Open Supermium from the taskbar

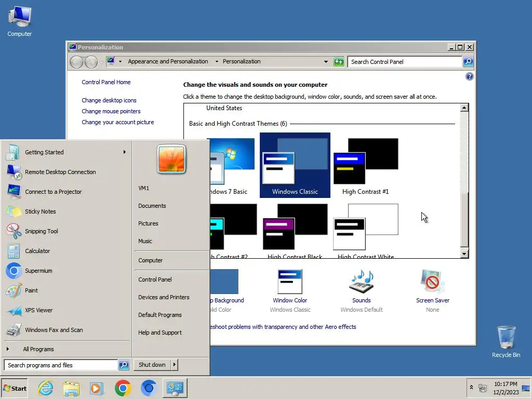point(149,388)
